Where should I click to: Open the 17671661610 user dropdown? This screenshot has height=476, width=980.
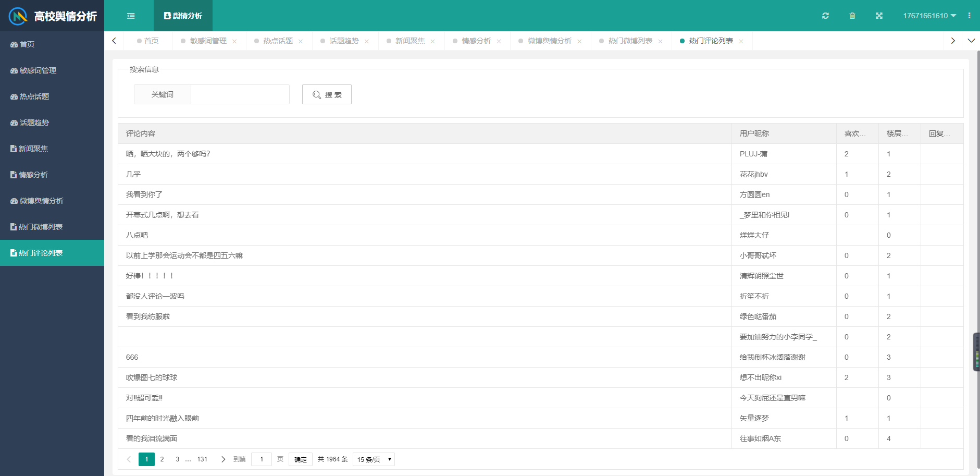tap(929, 16)
